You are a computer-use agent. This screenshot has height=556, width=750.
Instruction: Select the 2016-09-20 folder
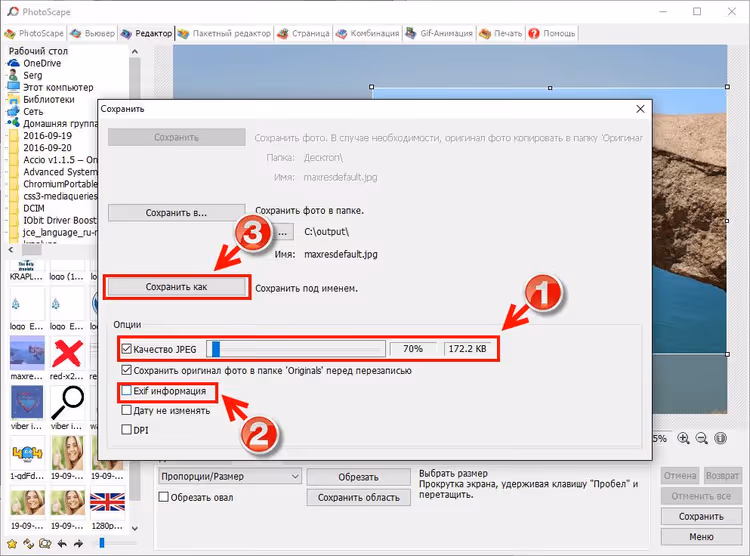47,148
